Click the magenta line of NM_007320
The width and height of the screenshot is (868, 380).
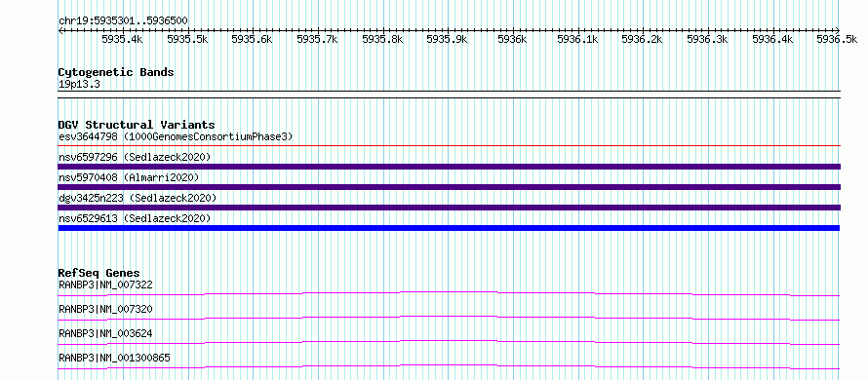[449, 318]
